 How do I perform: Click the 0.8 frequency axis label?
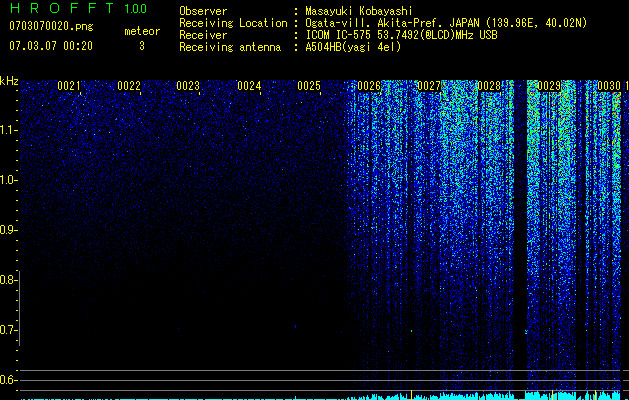point(8,280)
